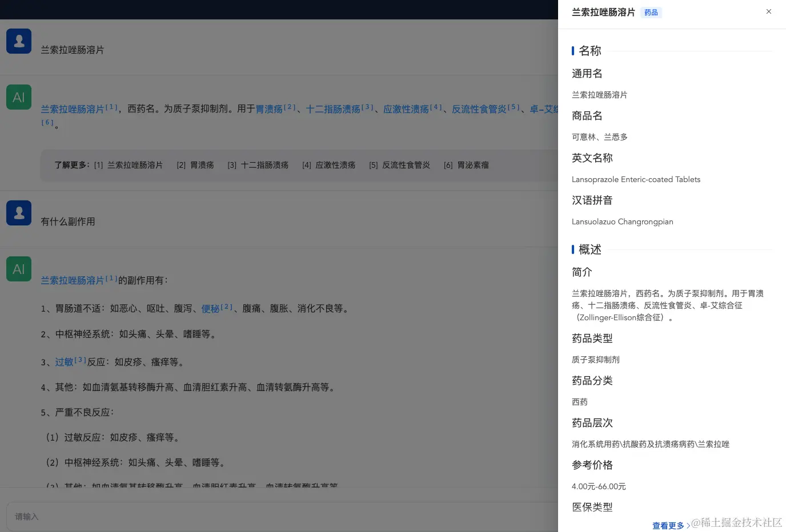Click the 请输入 message input field
Screen dimensions: 786x532
[282, 517]
